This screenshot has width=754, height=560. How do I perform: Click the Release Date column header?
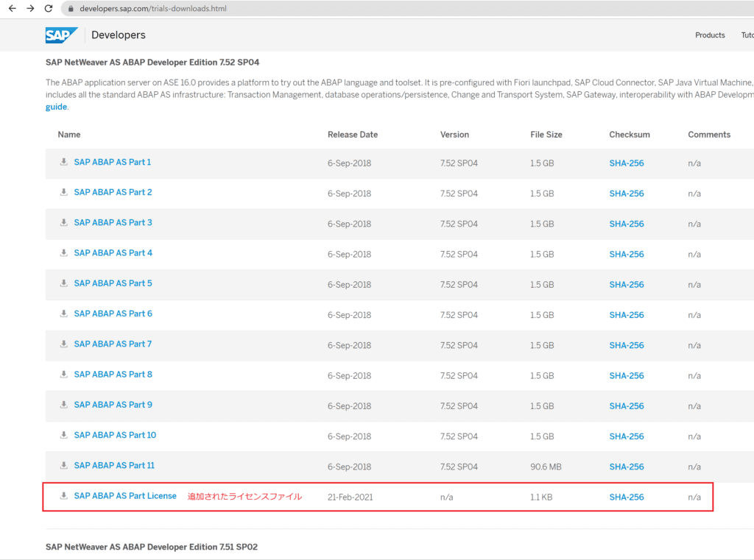[353, 135]
